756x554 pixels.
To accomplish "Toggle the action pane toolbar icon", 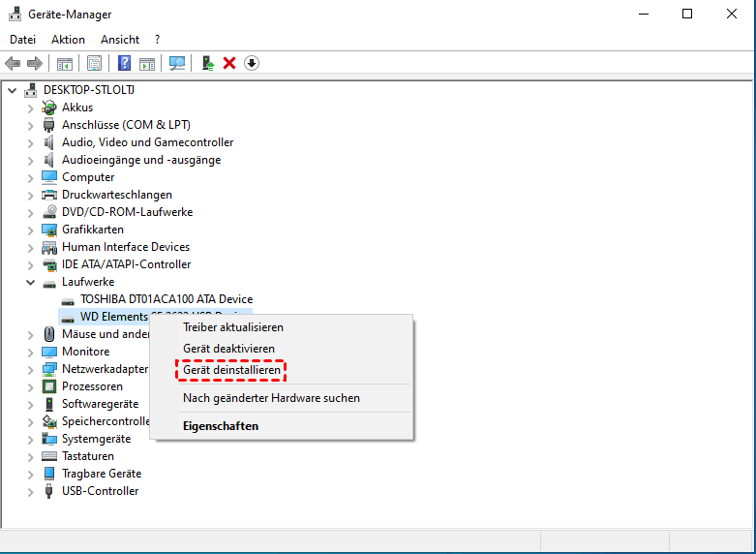I will tap(147, 63).
